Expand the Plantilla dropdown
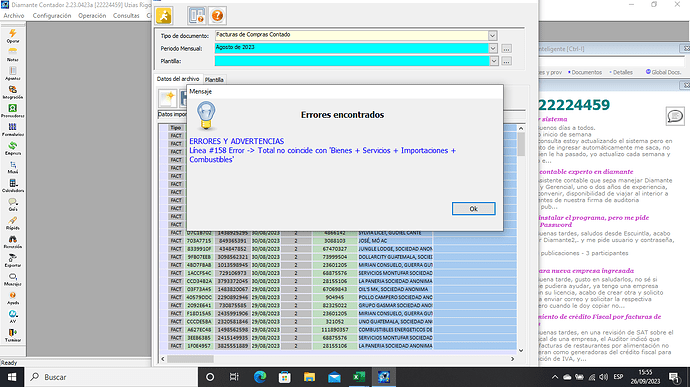This screenshot has height=387, width=690. (x=494, y=61)
